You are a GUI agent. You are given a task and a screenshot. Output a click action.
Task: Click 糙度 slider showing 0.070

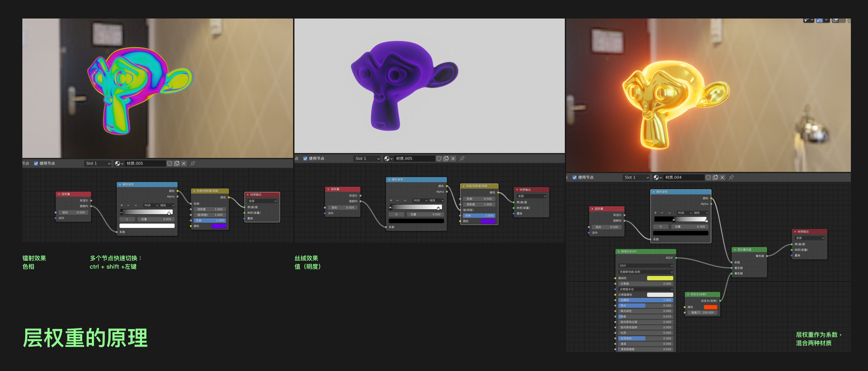[x=646, y=317]
